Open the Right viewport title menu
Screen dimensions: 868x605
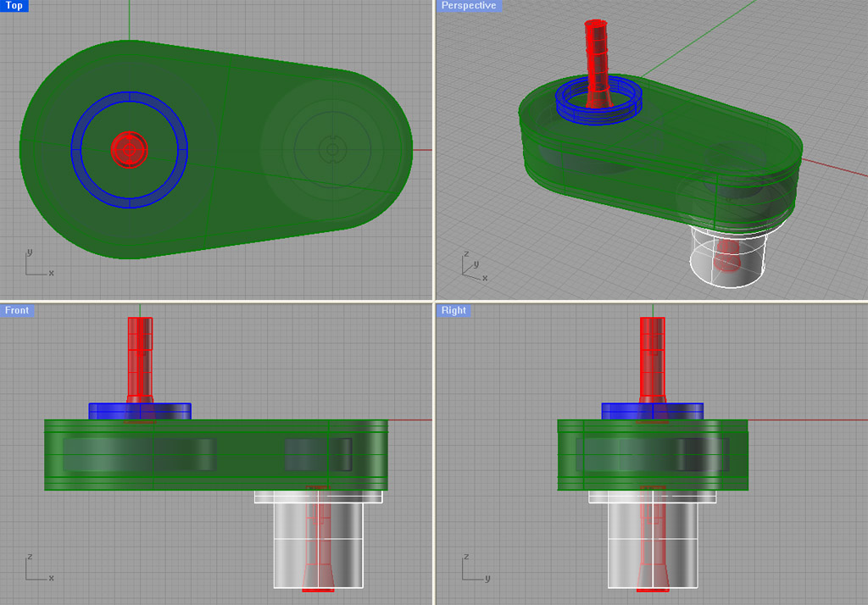pyautogui.click(x=453, y=310)
